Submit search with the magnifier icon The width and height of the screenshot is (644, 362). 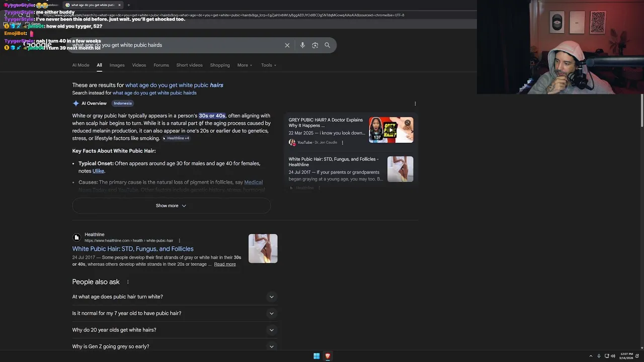tap(328, 45)
